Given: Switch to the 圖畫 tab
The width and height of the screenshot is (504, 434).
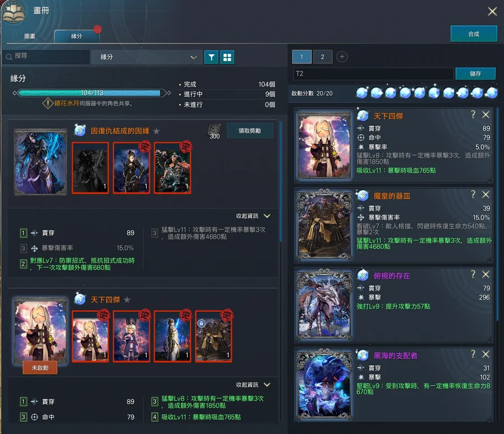Looking at the screenshot, I should 30,36.
